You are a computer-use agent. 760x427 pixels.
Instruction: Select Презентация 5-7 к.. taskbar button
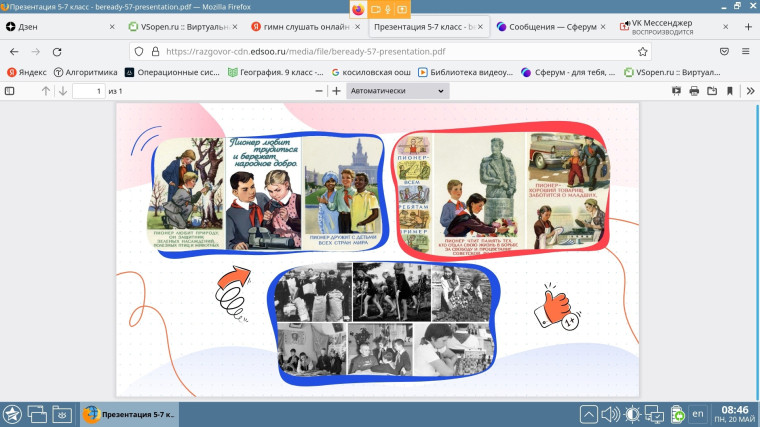[129, 414]
